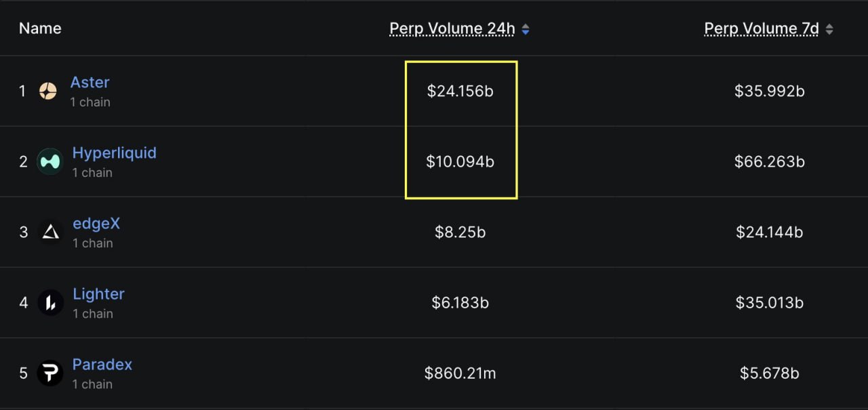Click sort arrows beside Perp Volume 7d
868x410 pixels.
(x=829, y=29)
